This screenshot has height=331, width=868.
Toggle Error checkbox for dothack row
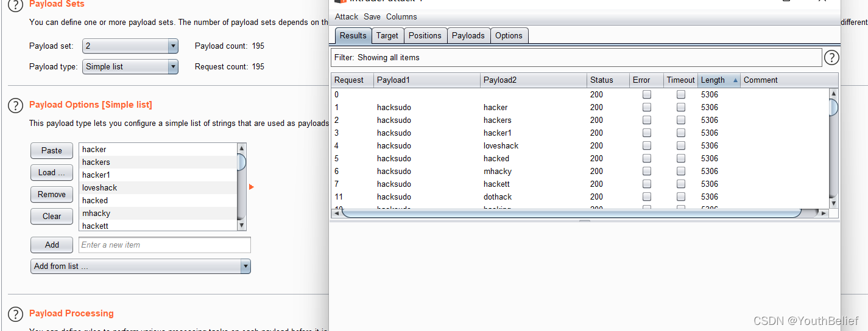pos(647,197)
